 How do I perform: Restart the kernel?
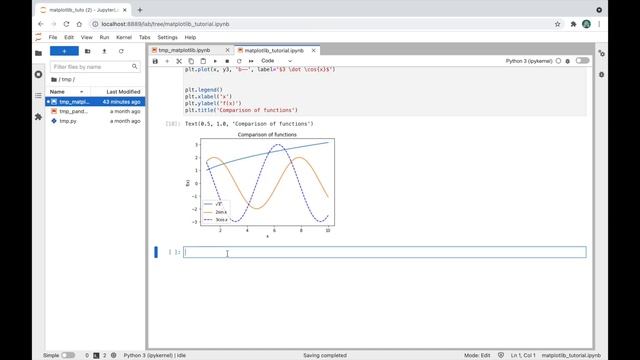click(239, 61)
